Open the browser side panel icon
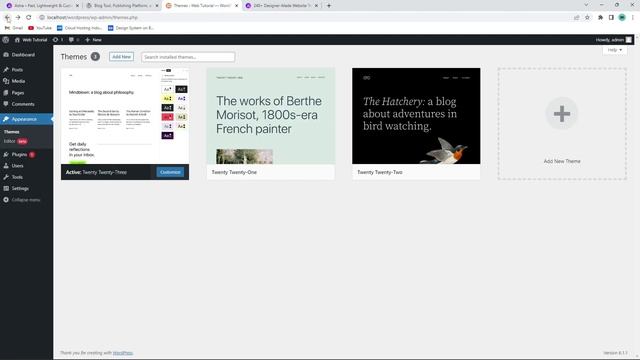The height and width of the screenshot is (360, 640). point(611,18)
